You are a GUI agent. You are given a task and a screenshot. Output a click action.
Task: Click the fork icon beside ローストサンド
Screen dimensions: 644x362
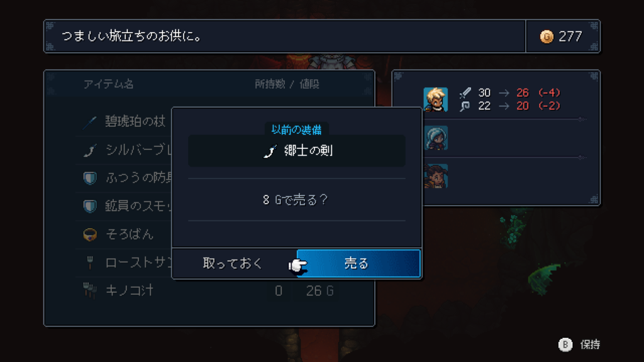[x=89, y=263]
